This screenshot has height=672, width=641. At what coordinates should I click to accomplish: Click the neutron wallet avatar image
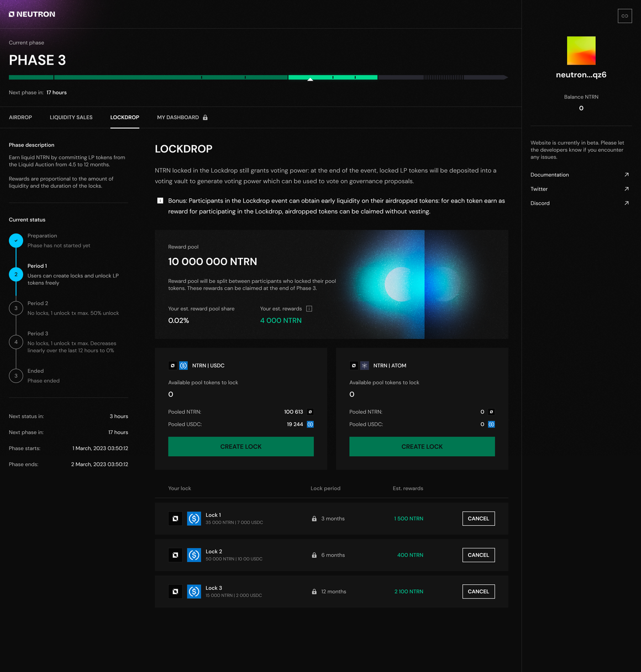(581, 51)
